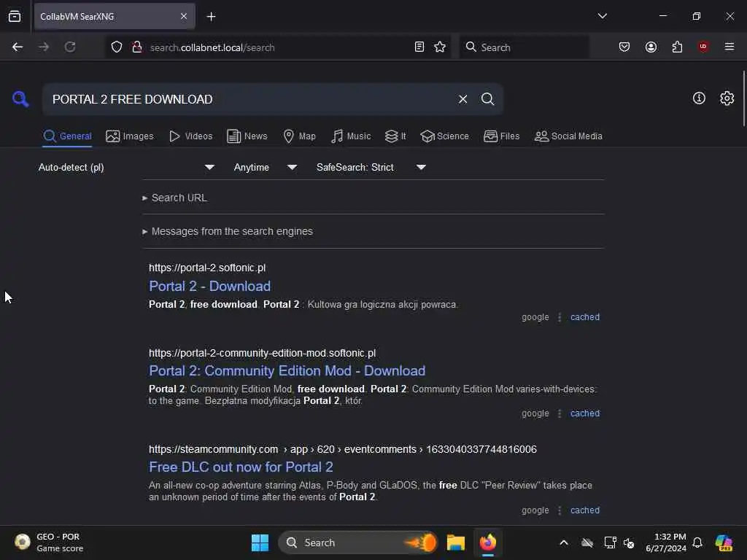Switch to the News category
747x560 pixels.
(247, 136)
